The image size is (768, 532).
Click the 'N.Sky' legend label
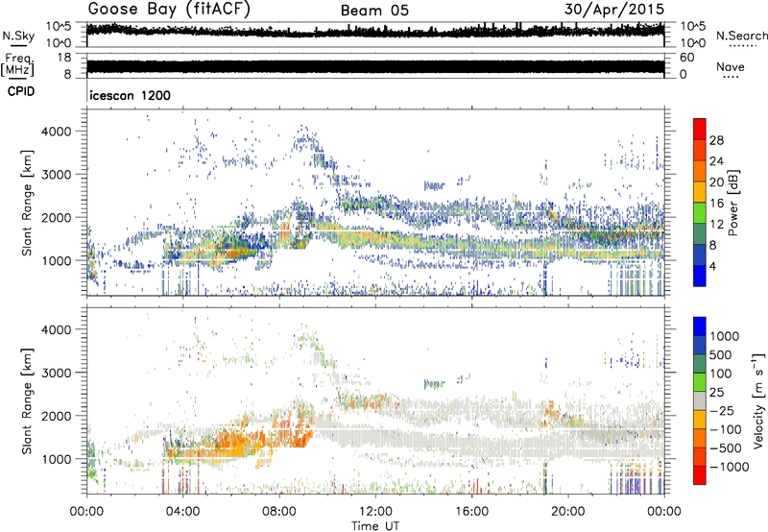[x=18, y=36]
